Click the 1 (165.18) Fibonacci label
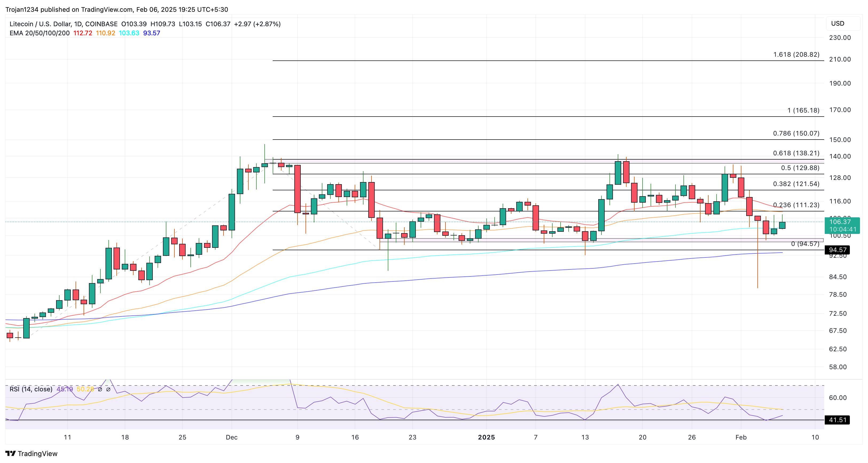 tap(803, 110)
